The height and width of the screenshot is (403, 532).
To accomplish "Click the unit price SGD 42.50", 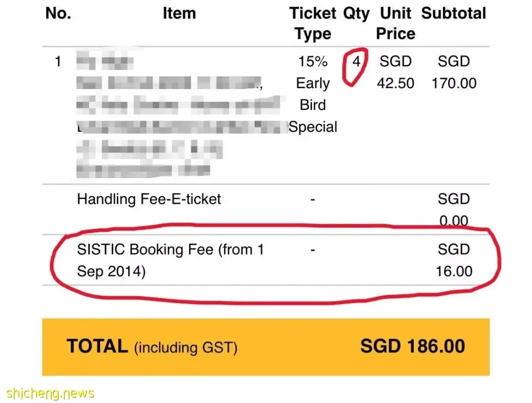I will 396,72.
